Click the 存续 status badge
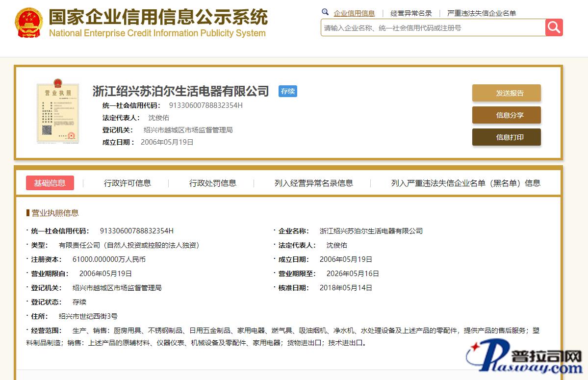Screen dimensions: 588x380 [288, 91]
